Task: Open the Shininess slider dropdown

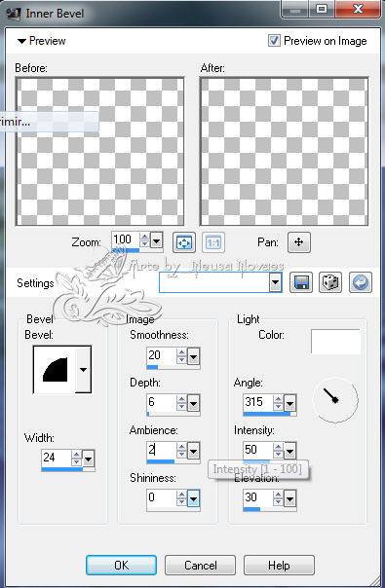Action: (193, 498)
